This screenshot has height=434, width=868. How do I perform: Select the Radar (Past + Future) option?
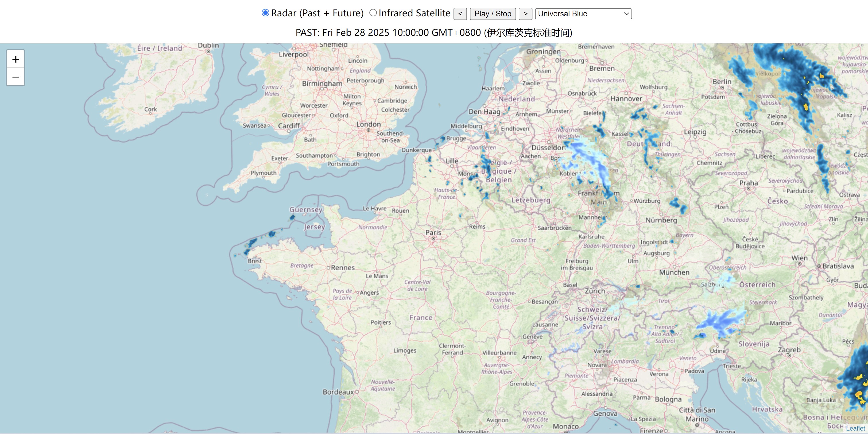(x=265, y=12)
